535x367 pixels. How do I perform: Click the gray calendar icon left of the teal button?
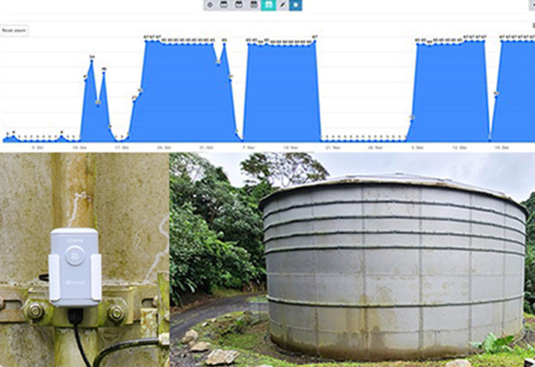point(254,5)
